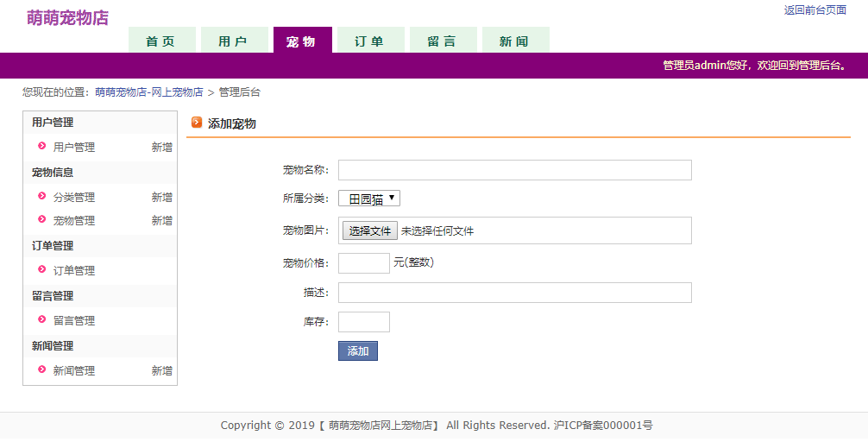
Task: Open 宠物管理 in the sidebar
Action: (73, 220)
